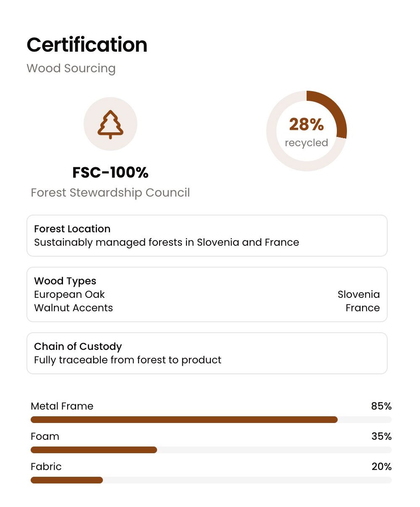This screenshot has height=507, width=420.
Task: Click the 20% Fabric value
Action: 381,467
